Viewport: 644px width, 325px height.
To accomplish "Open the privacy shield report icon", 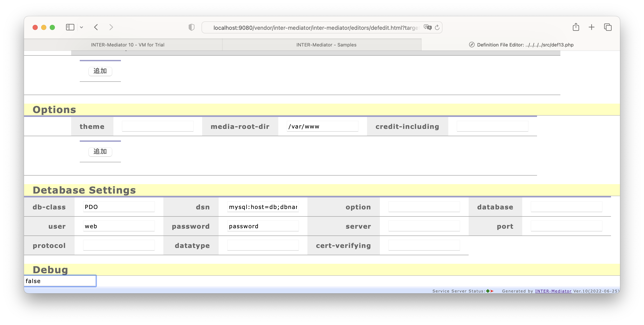I will [x=191, y=27].
